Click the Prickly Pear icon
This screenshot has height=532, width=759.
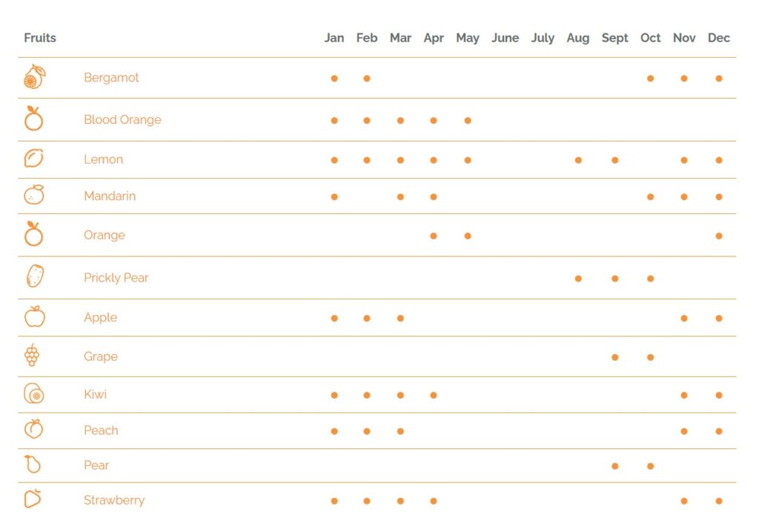point(34,276)
